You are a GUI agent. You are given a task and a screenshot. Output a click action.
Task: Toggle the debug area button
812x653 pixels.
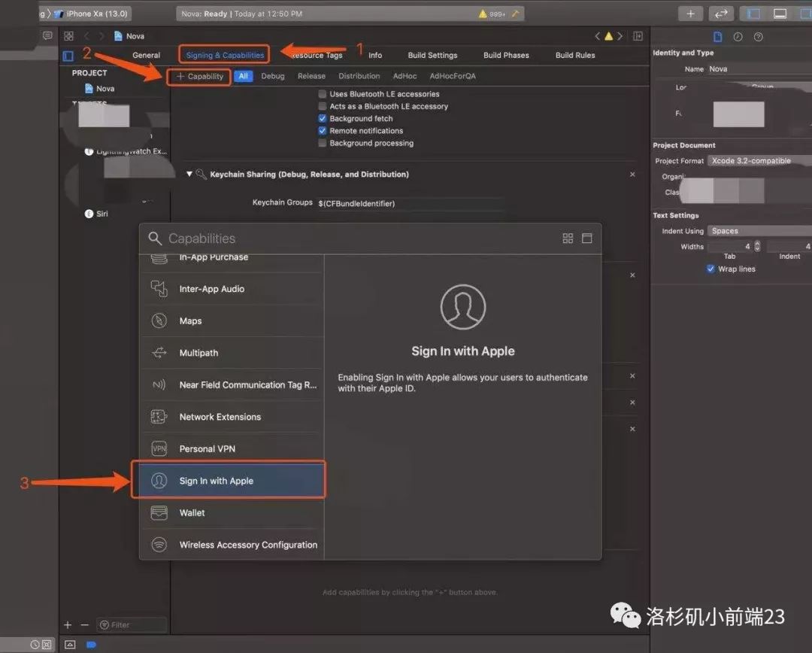(x=780, y=14)
